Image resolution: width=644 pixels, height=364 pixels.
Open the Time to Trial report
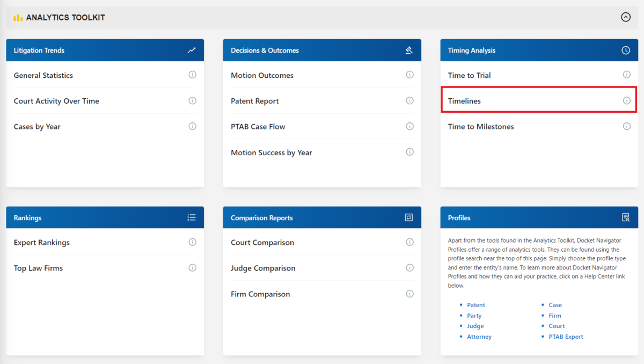(x=469, y=75)
